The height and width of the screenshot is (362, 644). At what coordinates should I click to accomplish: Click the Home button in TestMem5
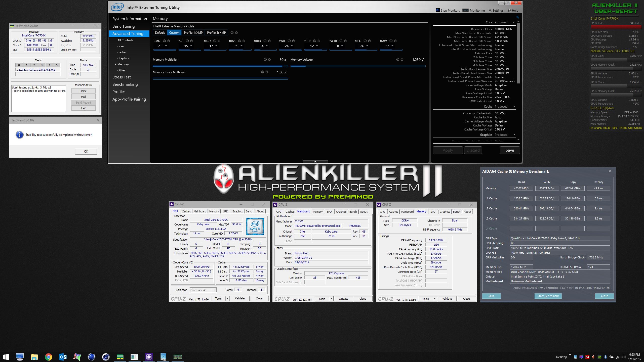click(x=83, y=91)
